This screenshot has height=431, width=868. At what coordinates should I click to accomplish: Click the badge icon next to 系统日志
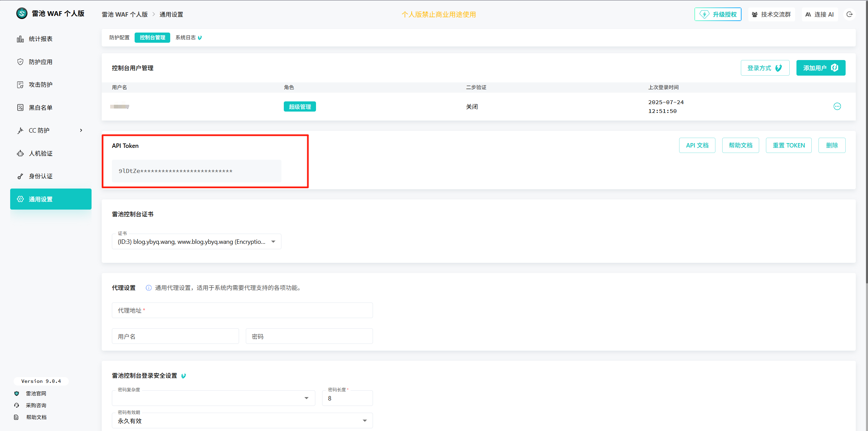point(200,38)
